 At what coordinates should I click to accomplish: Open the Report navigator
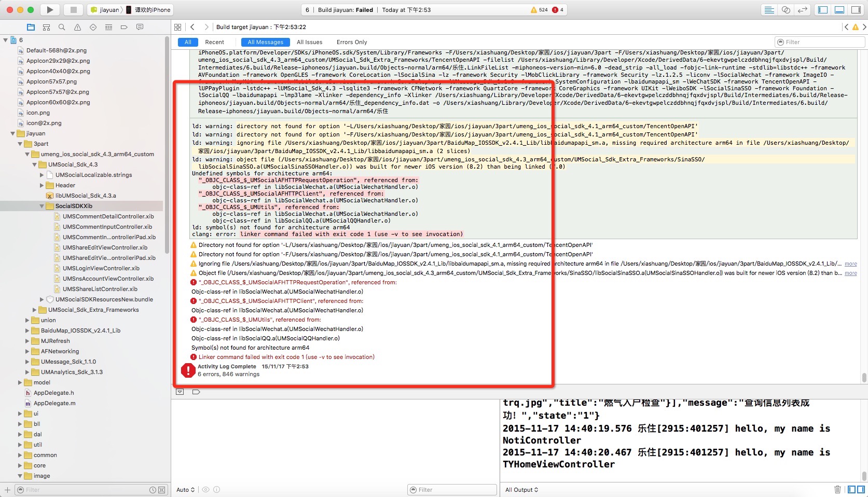140,27
